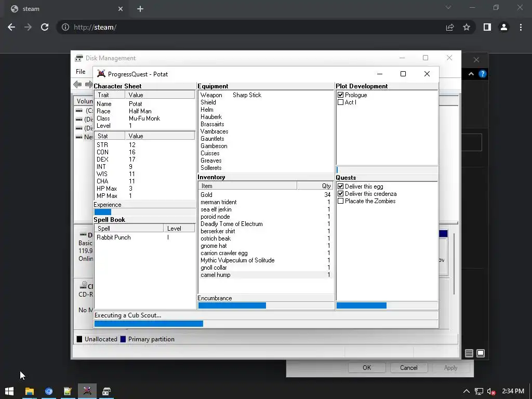
Task: Select the camel hump inventory row
Action: (265, 275)
